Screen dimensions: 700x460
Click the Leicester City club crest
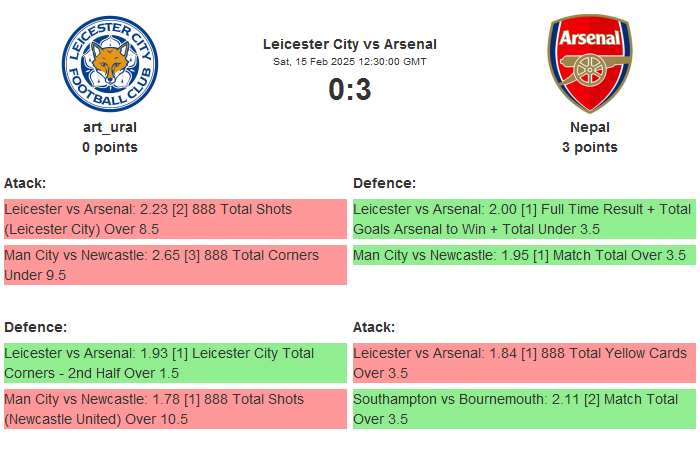click(x=110, y=64)
